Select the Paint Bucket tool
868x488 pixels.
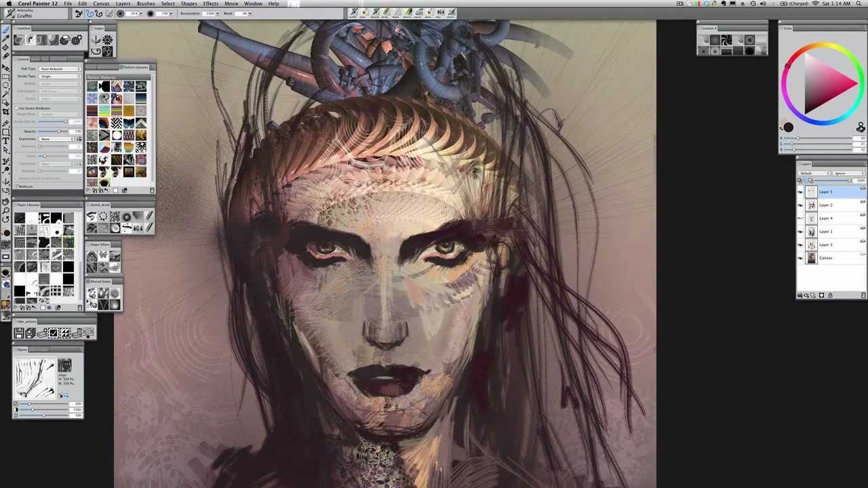pyautogui.click(x=6, y=47)
